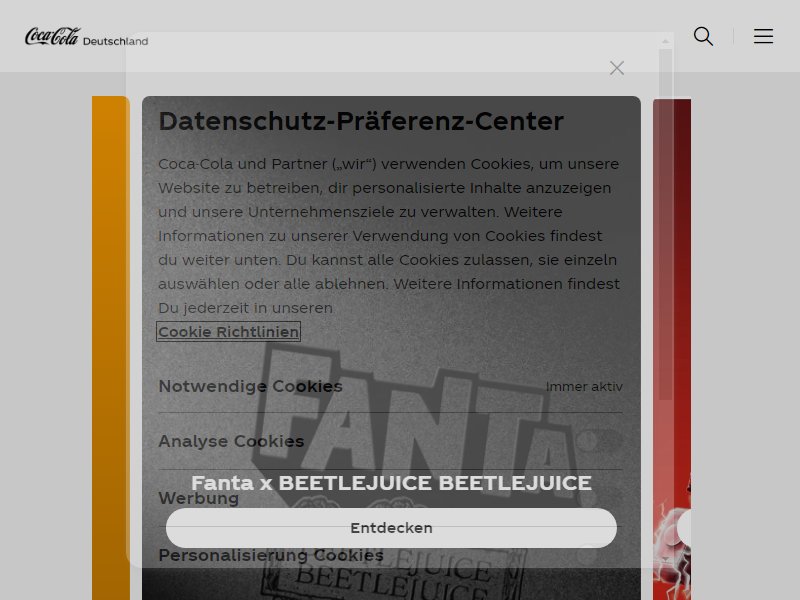Click the "Datenschutz-Präferenz-Center" heading
This screenshot has width=800, height=600.
coord(361,121)
